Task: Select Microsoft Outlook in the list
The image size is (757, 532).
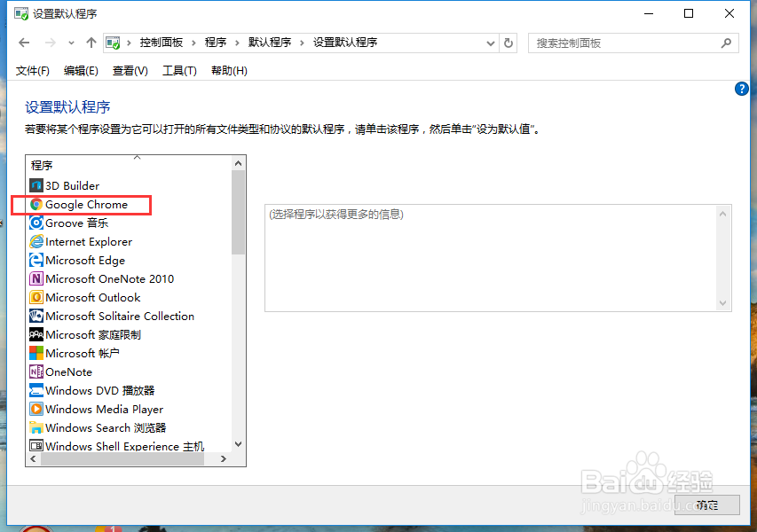Action: (92, 298)
